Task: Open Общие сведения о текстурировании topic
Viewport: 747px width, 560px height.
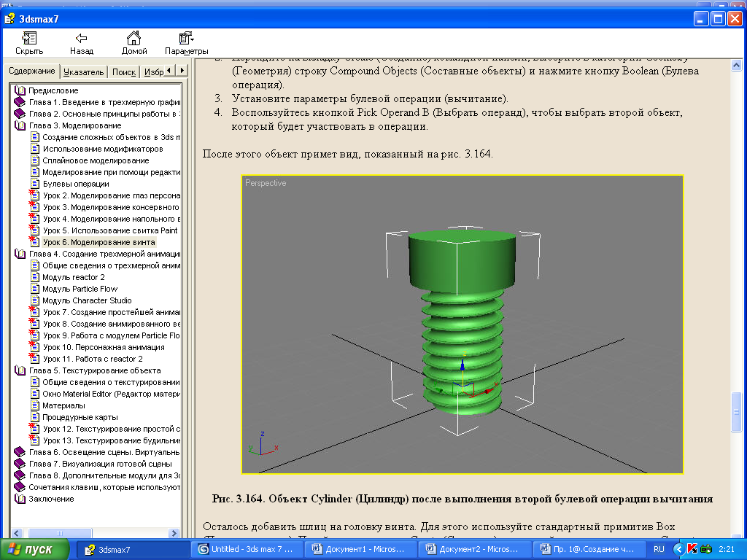Action: pyautogui.click(x=111, y=382)
